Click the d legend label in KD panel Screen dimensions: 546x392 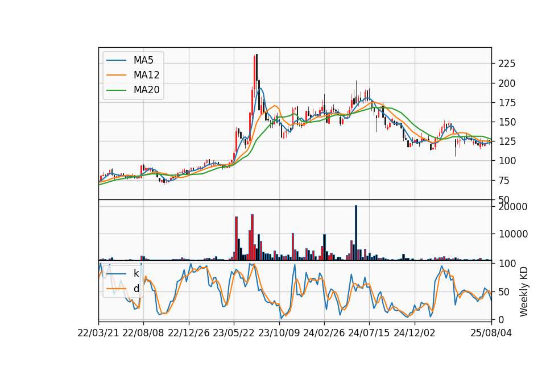point(136,289)
